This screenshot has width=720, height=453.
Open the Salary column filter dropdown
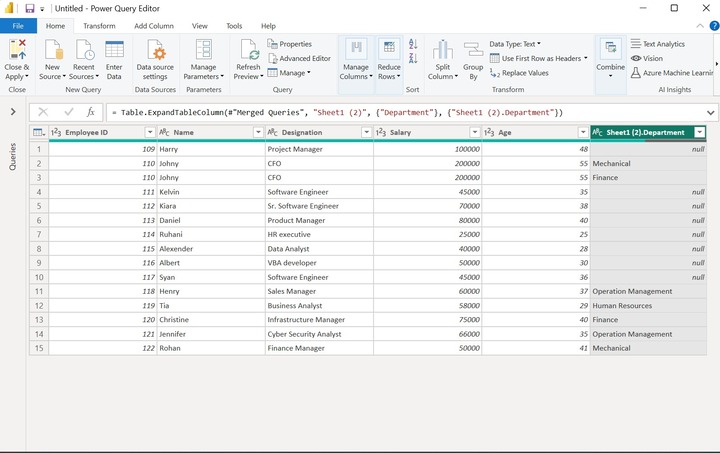(474, 132)
